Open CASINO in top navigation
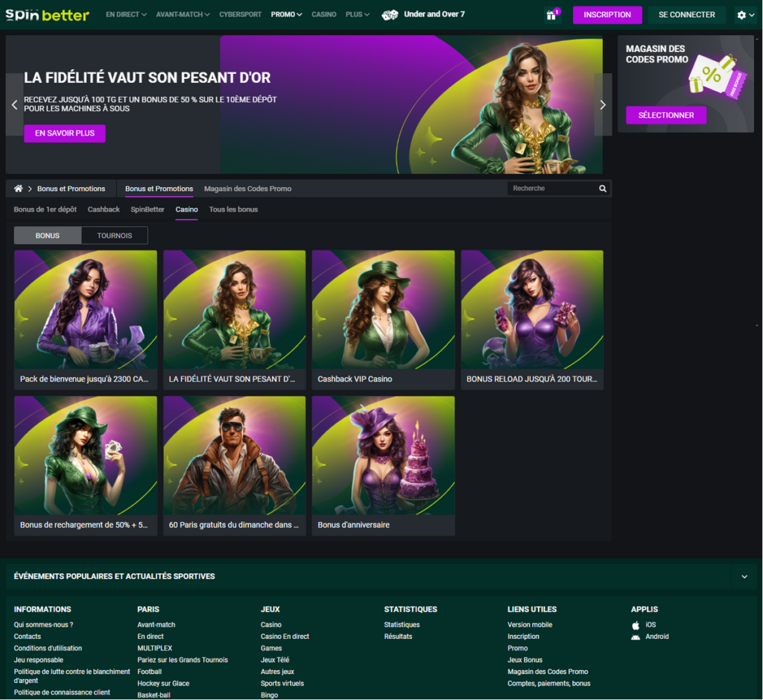This screenshot has width=763, height=700. point(323,15)
